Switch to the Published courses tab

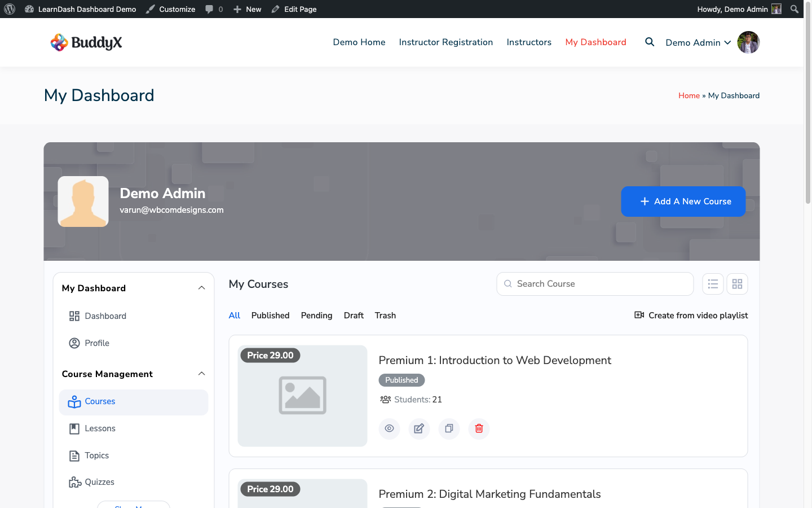click(x=270, y=315)
